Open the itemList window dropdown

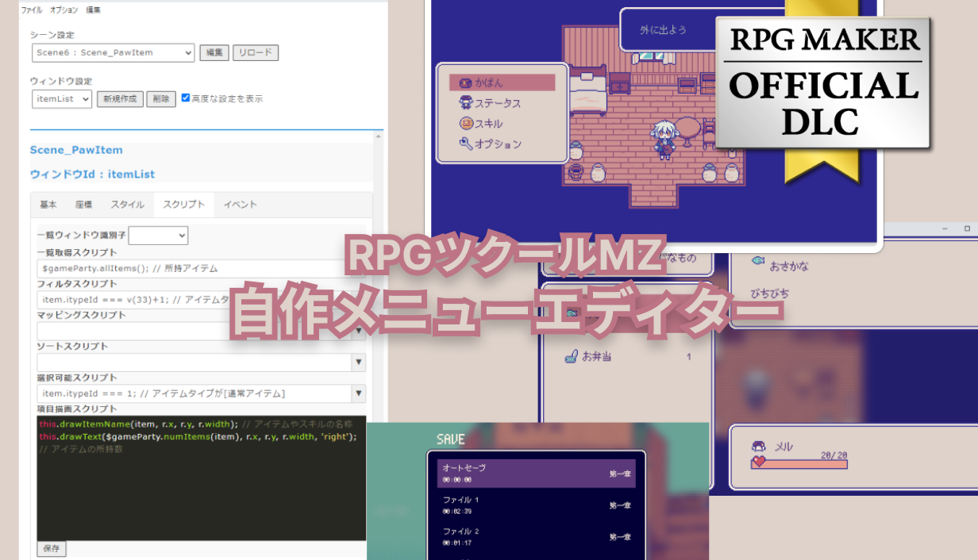(x=62, y=99)
